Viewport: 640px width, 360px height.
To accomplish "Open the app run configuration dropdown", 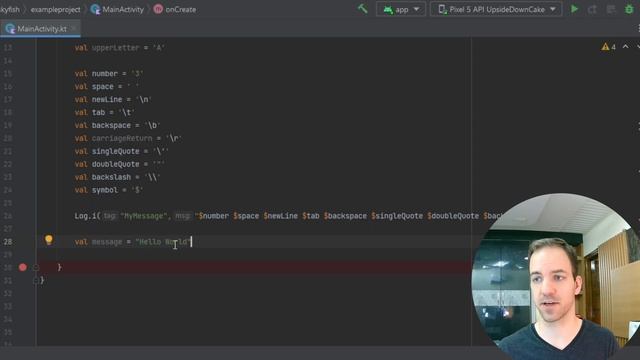I will click(x=401, y=9).
